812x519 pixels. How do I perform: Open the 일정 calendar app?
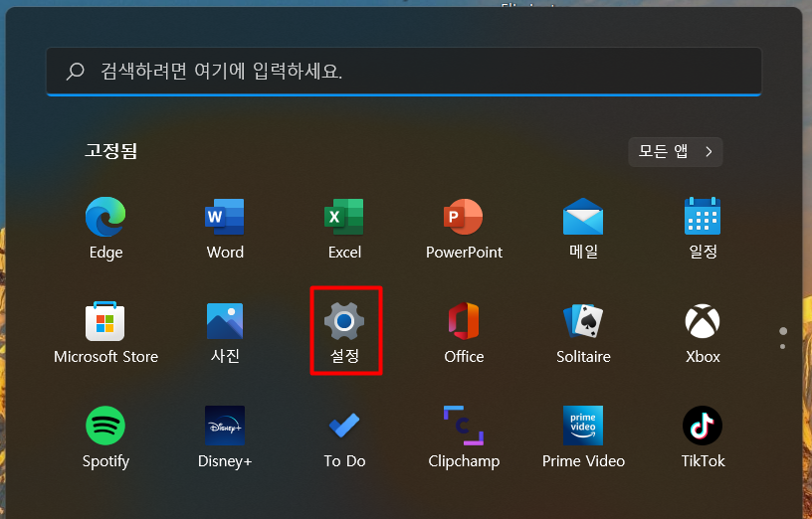tap(703, 228)
